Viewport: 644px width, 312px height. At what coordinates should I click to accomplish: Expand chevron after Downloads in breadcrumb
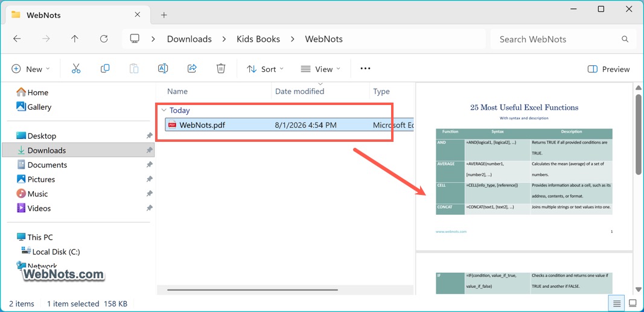[x=225, y=39]
